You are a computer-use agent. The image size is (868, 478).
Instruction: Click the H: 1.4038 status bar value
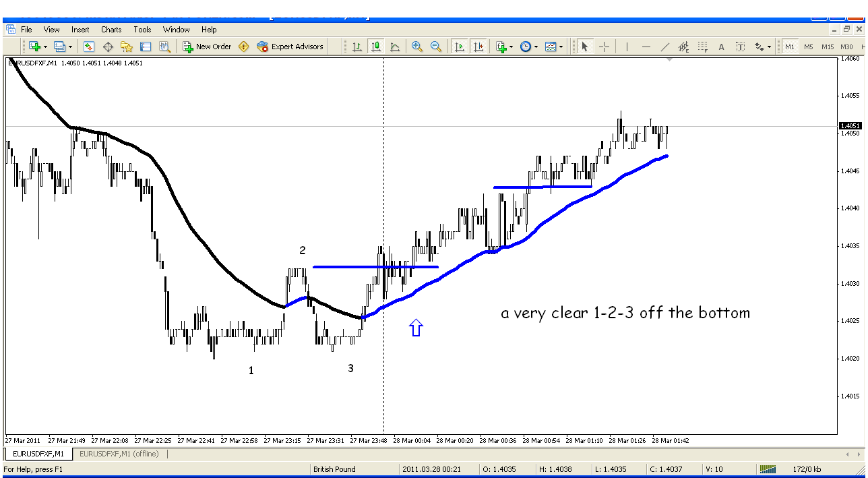555,469
